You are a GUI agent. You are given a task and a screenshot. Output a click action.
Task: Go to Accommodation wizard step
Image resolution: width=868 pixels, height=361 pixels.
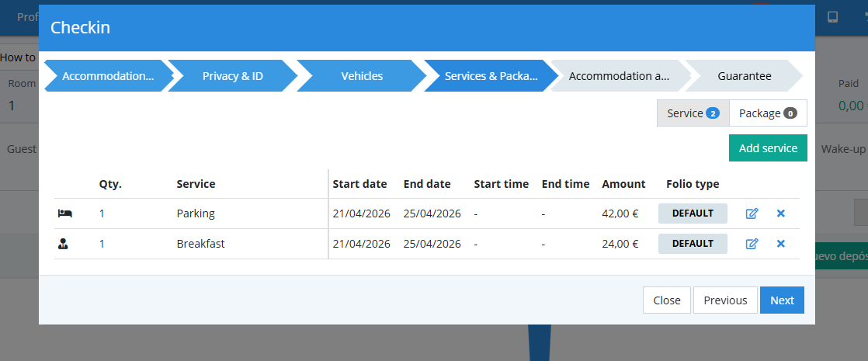(x=108, y=76)
